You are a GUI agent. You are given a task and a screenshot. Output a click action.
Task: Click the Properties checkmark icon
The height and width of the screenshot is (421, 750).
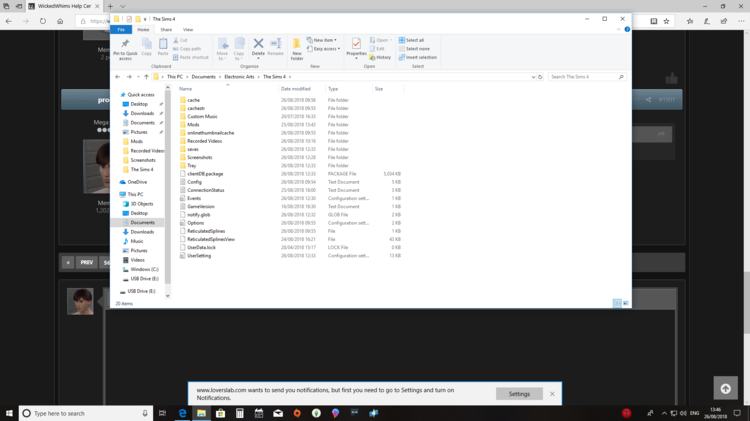(x=356, y=44)
